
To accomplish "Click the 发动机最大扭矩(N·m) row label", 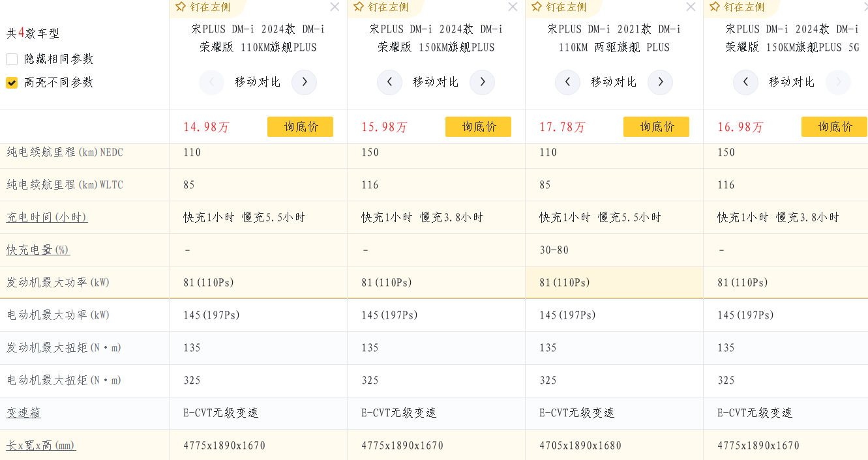I will coord(64,348).
